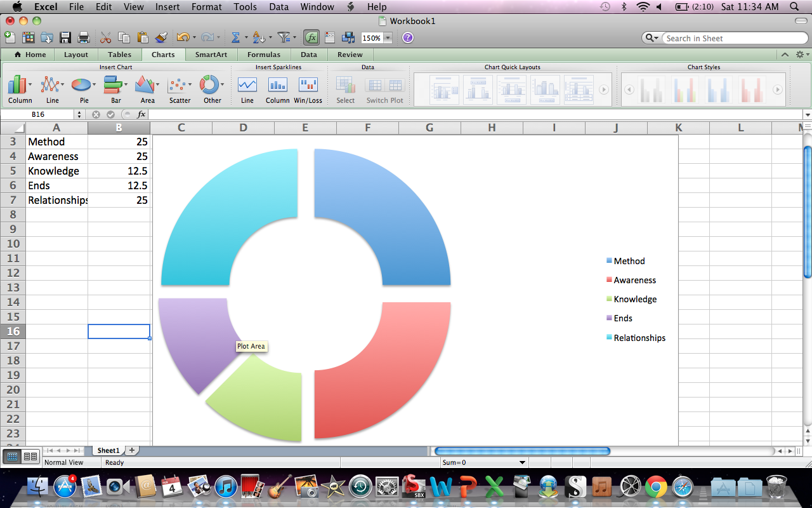This screenshot has height=508, width=812.
Task: Open the AutoSum dropdown arrow
Action: pyautogui.click(x=246, y=37)
